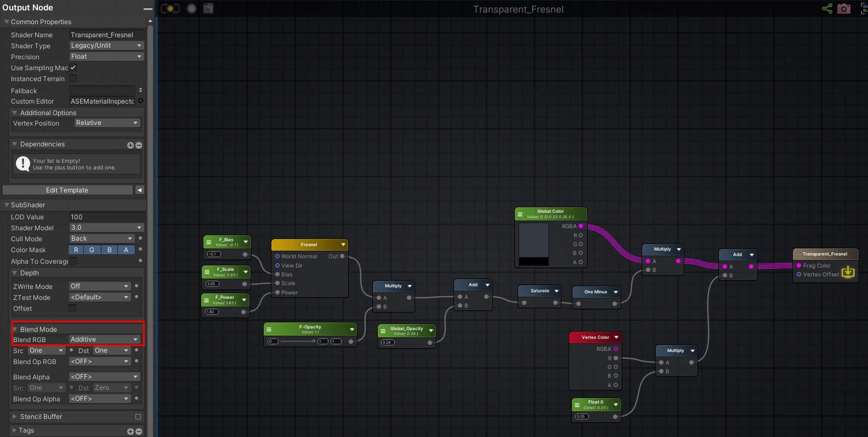Toggle the Use Sampling Macros checkbox

point(73,67)
